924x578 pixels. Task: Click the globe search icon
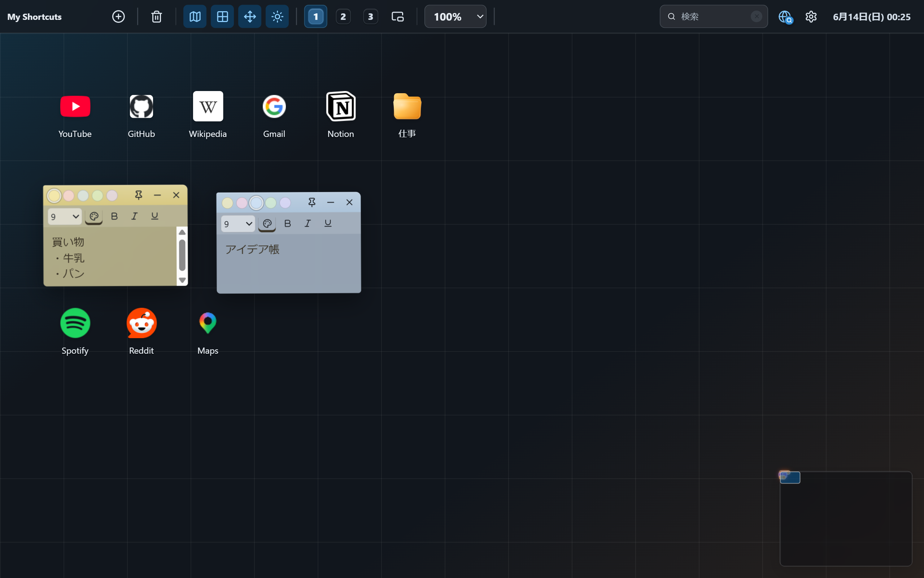click(785, 17)
